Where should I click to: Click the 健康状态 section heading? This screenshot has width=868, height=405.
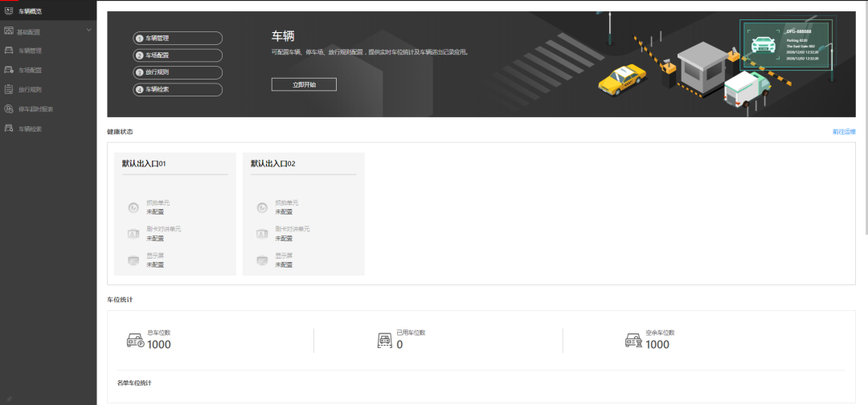pos(120,132)
